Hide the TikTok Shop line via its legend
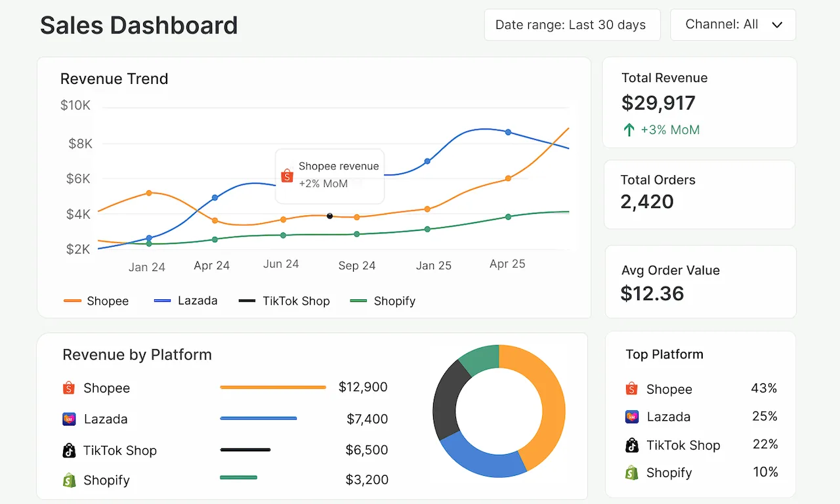This screenshot has width=840, height=504. 285,301
